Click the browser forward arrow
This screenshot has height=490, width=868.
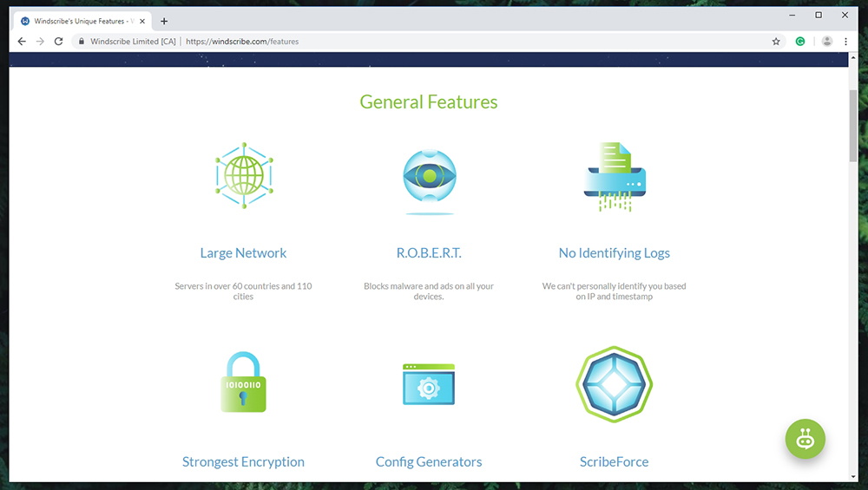pyautogui.click(x=40, y=42)
